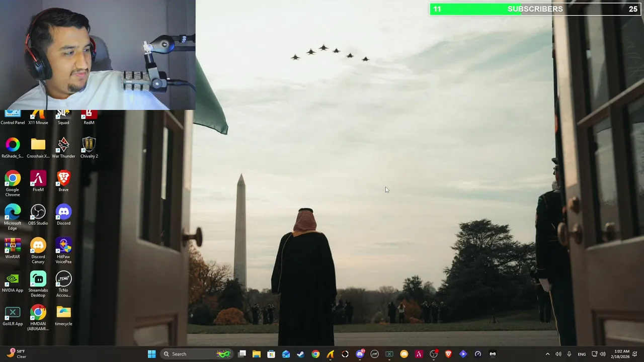644x362 pixels.
Task: Open Microsoft Store from the taskbar
Action: coord(271,354)
